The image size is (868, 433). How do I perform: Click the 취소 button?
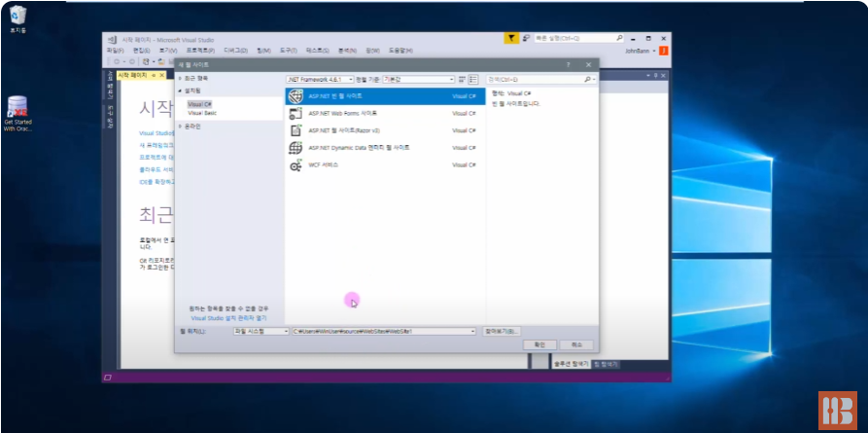(x=576, y=344)
